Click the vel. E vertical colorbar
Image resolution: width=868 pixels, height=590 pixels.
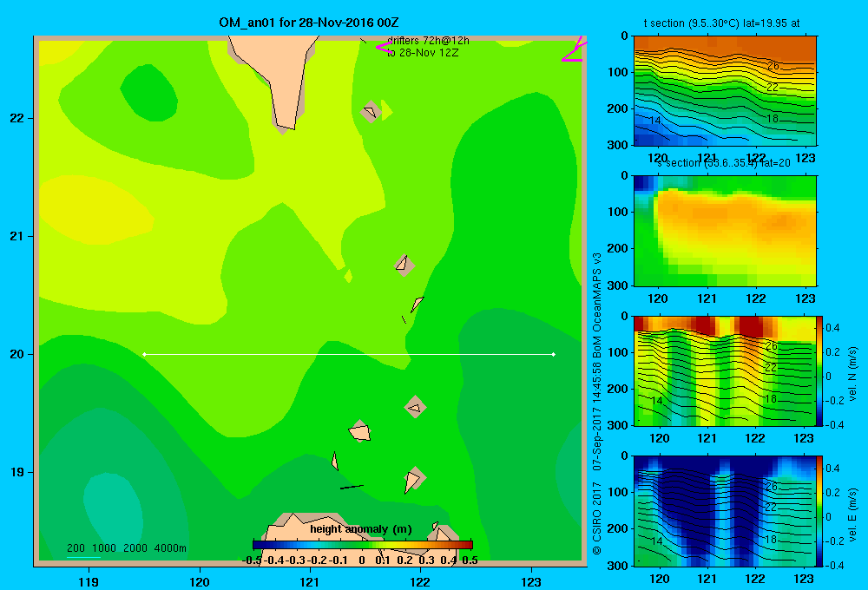820,511
